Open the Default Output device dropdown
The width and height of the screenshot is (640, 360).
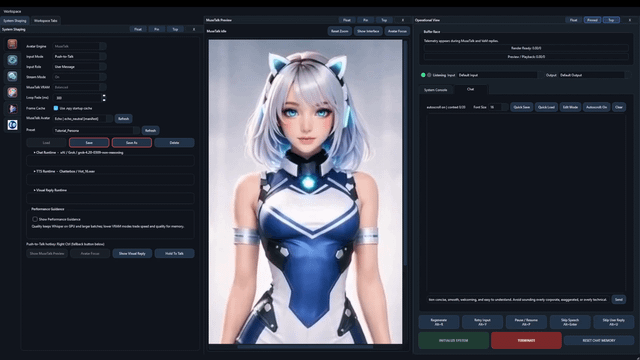point(594,75)
